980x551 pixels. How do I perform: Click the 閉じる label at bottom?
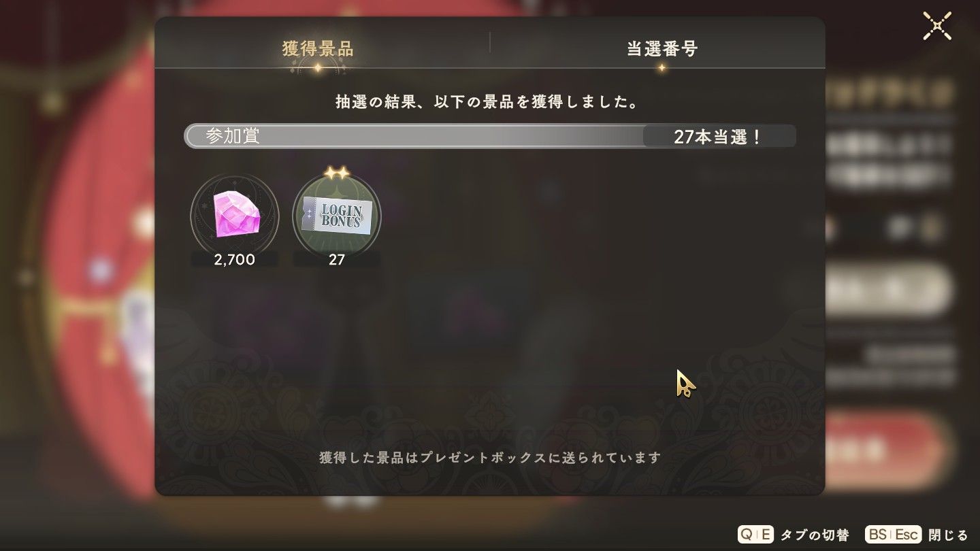pos(947,535)
